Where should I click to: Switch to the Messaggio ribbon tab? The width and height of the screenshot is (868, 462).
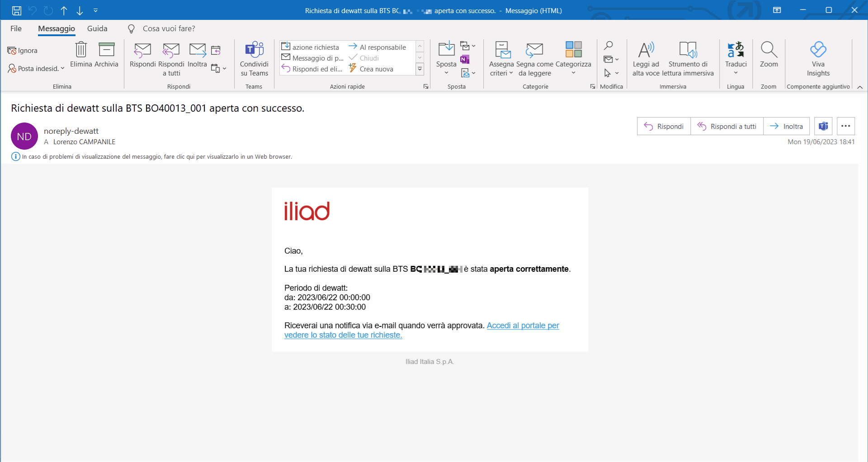click(57, 28)
